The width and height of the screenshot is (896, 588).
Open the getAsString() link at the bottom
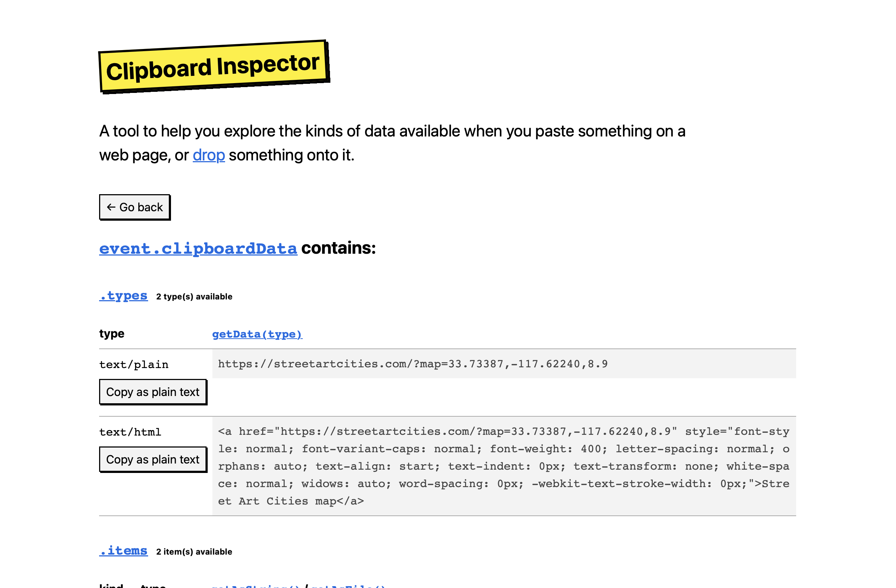256,586
